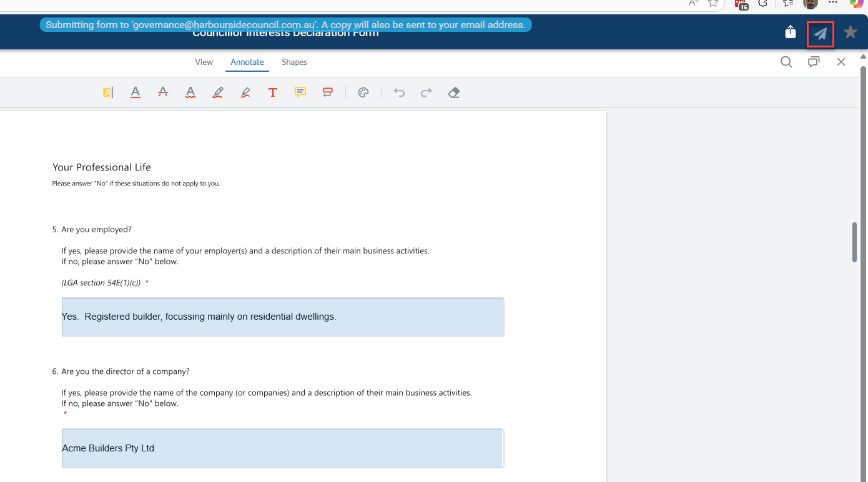Image resolution: width=868 pixels, height=482 pixels.
Task: Open the Shapes tab
Action: 294,62
